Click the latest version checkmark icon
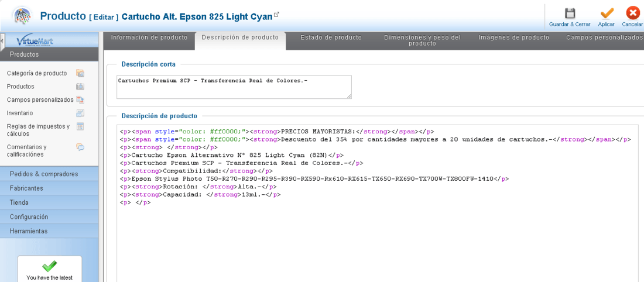 pos(49,266)
